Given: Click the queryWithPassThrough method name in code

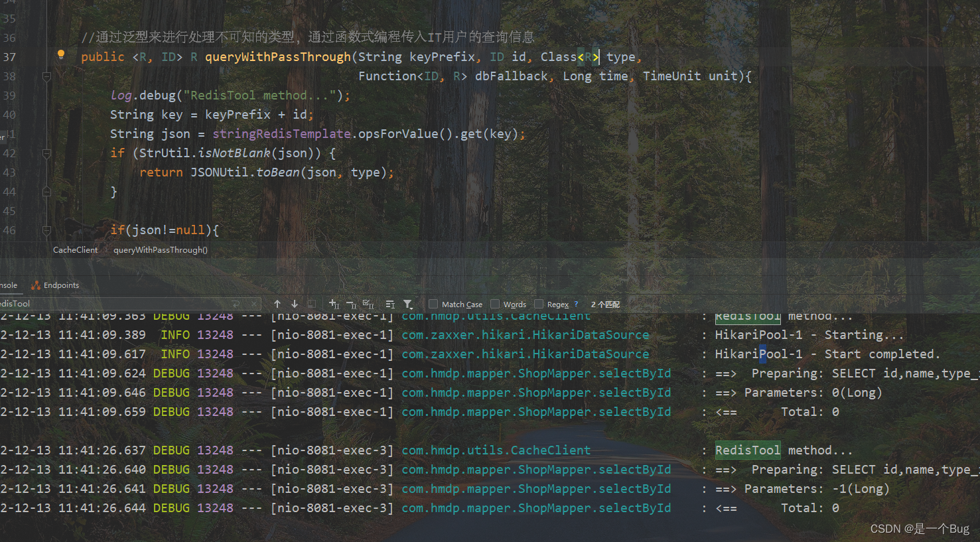Looking at the screenshot, I should tap(277, 57).
